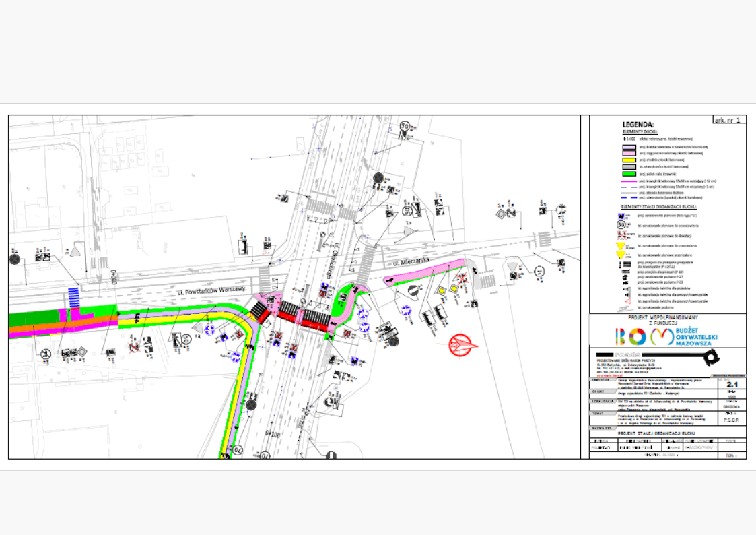Click the red website address under the roadis contact details
Image resolution: width=756 pixels, height=535 pixels.
(x=609, y=375)
